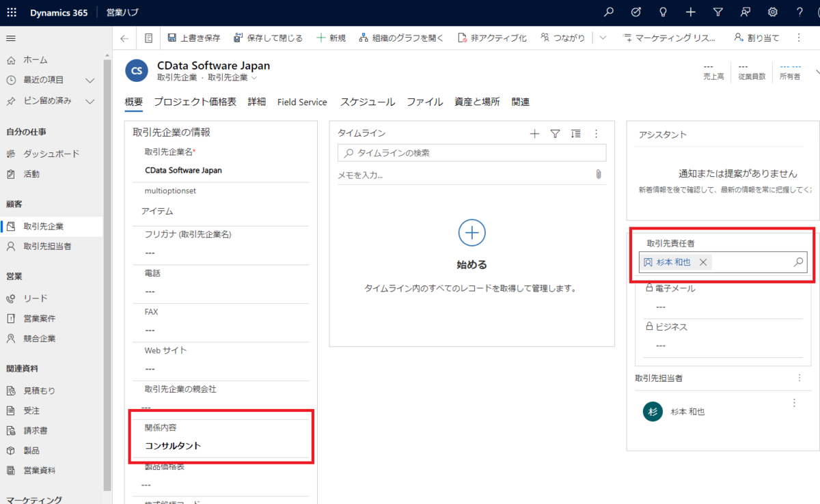Viewport: 820px width, 504px height.
Task: Open the relationship assistant person icon
Action: pos(746,12)
